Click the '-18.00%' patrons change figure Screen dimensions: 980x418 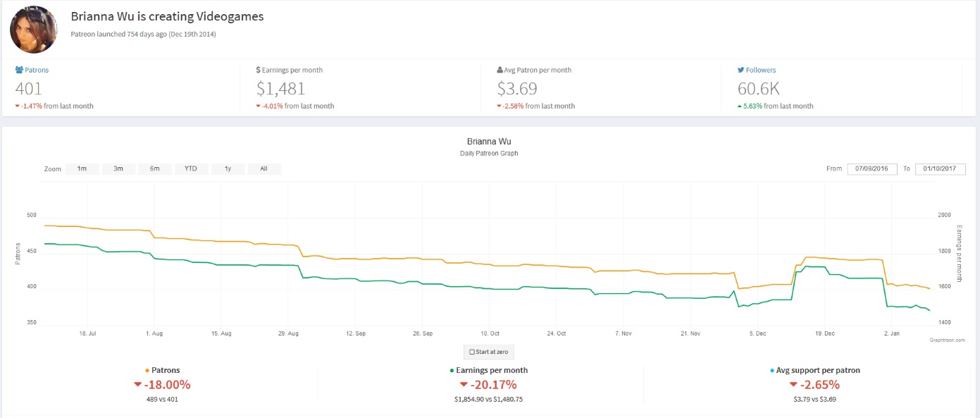pos(167,385)
